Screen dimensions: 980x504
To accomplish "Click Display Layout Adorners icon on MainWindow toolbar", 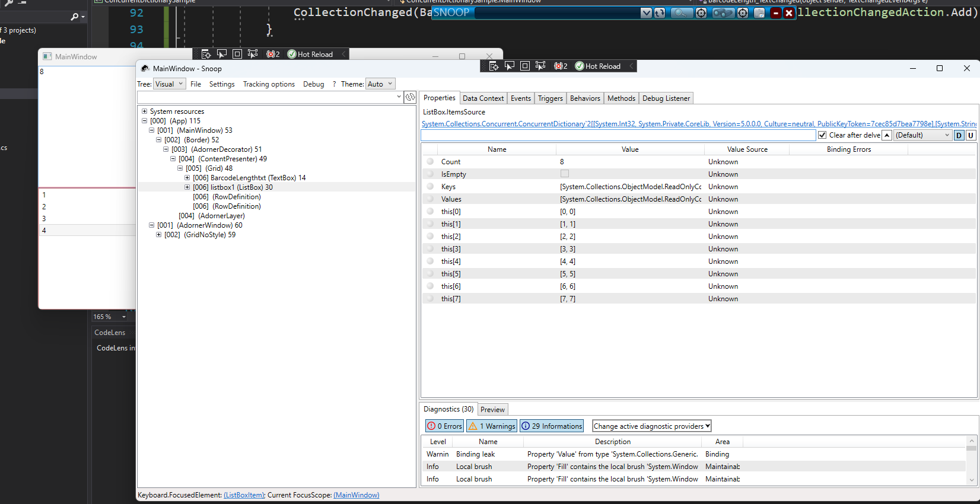I will pos(237,54).
